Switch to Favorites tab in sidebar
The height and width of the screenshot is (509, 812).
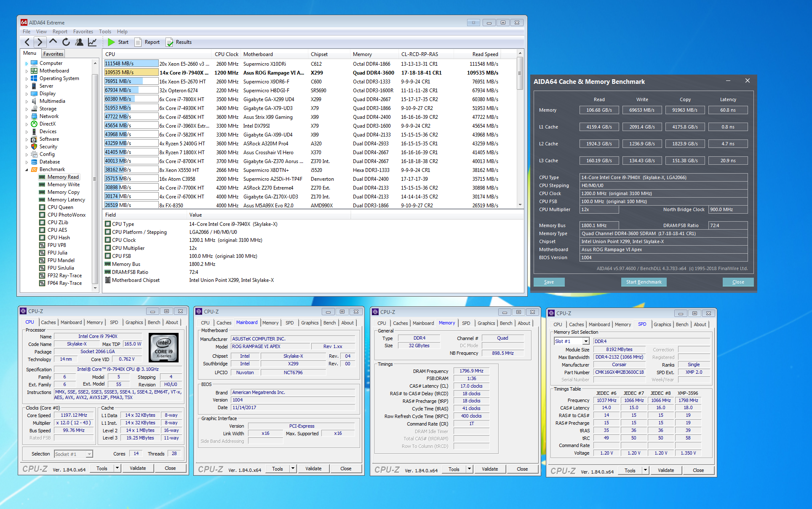(x=53, y=54)
